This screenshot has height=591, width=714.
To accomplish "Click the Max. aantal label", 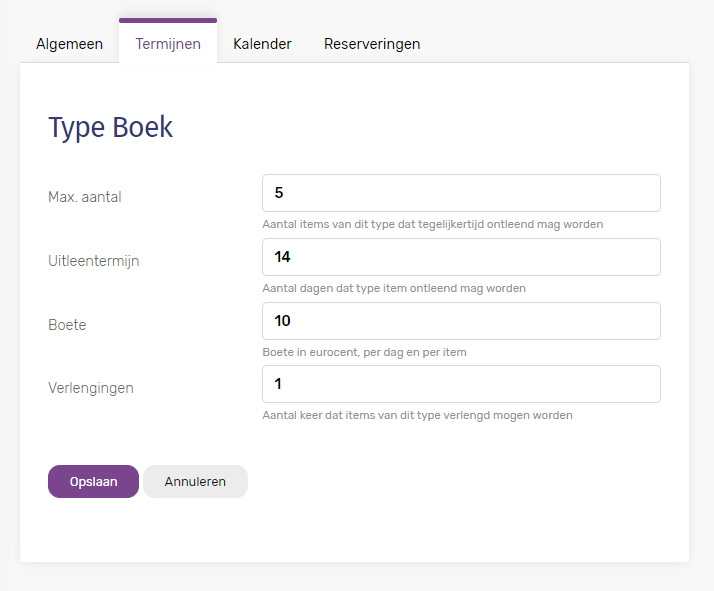I will [x=85, y=197].
